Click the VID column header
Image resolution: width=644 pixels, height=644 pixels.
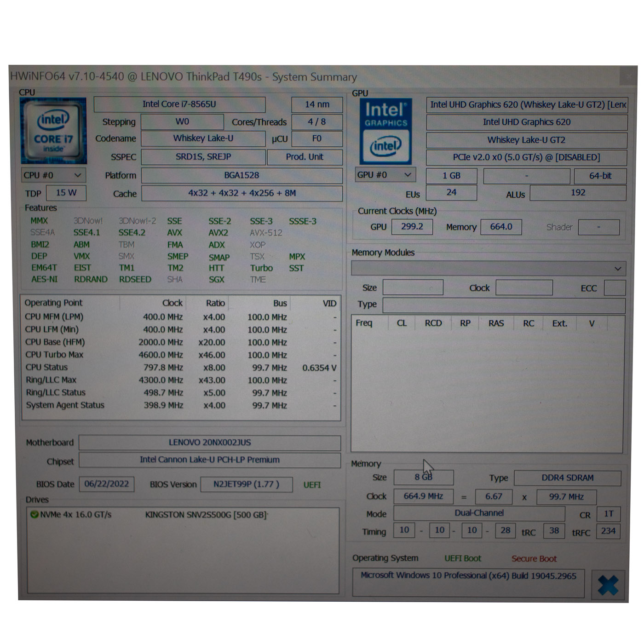tap(329, 303)
